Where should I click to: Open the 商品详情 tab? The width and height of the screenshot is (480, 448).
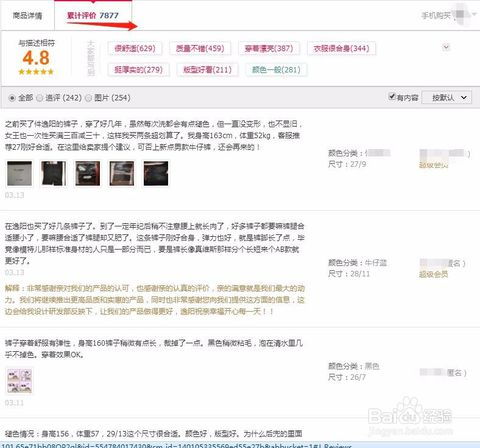27,15
